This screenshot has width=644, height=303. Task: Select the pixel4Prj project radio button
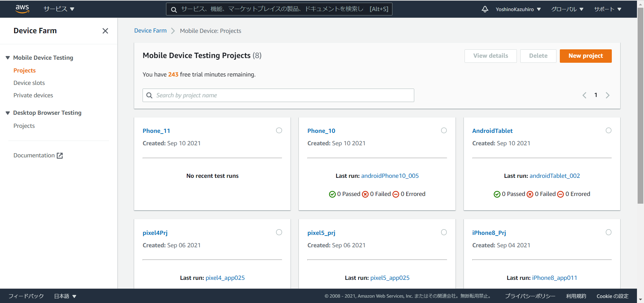pos(279,232)
